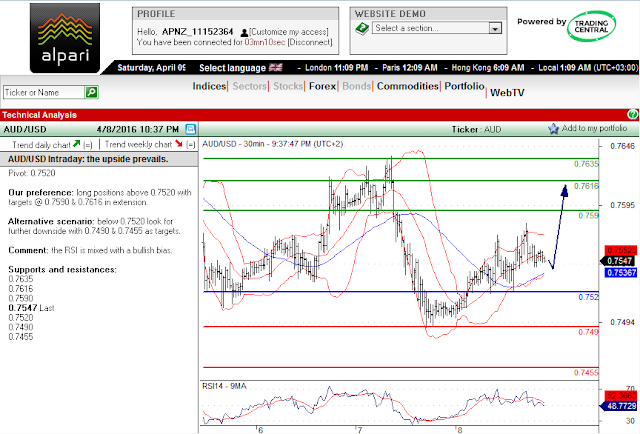This screenshot has width=640, height=434.
Task: Click blue 0.75367 price tag
Action: coord(621,272)
